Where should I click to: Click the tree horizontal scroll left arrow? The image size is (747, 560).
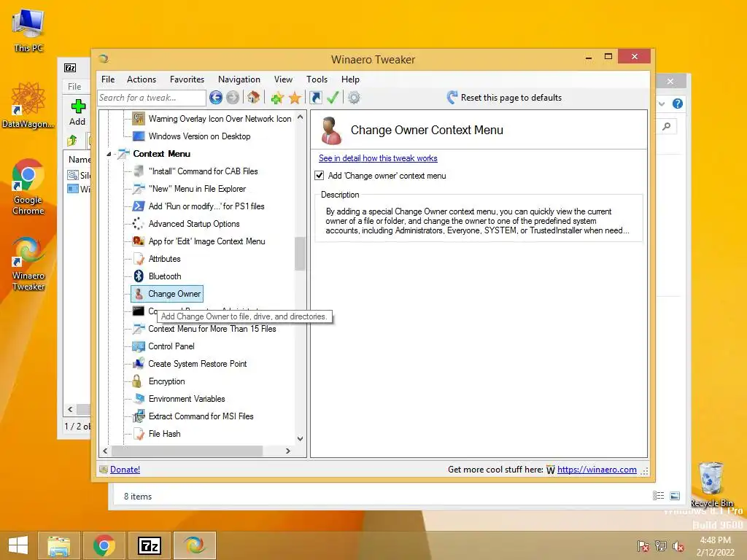coord(105,451)
